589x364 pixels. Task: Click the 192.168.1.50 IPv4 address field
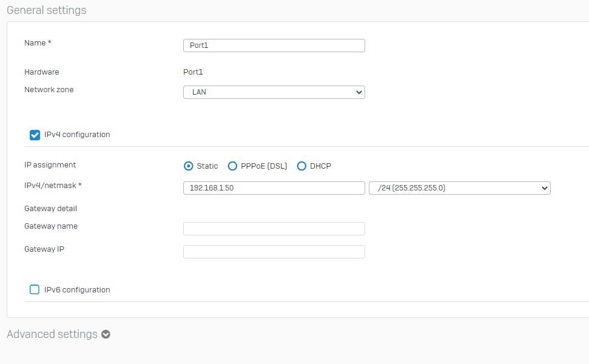(274, 188)
